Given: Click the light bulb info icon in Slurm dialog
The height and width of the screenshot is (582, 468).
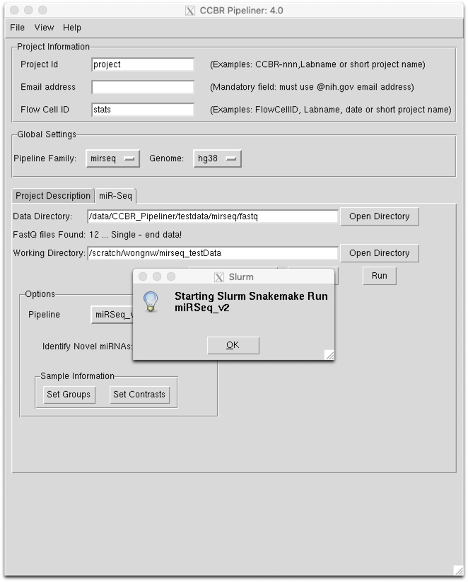Looking at the screenshot, I should (x=151, y=301).
